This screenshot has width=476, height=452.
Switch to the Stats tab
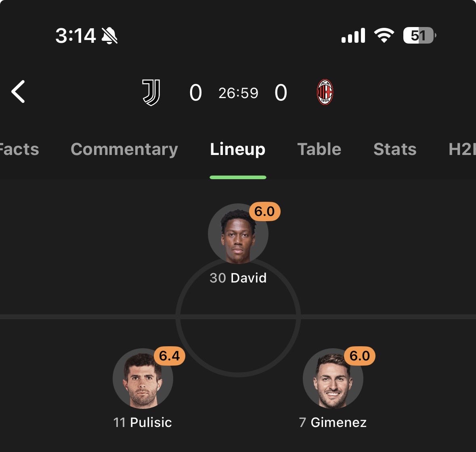pyautogui.click(x=395, y=149)
